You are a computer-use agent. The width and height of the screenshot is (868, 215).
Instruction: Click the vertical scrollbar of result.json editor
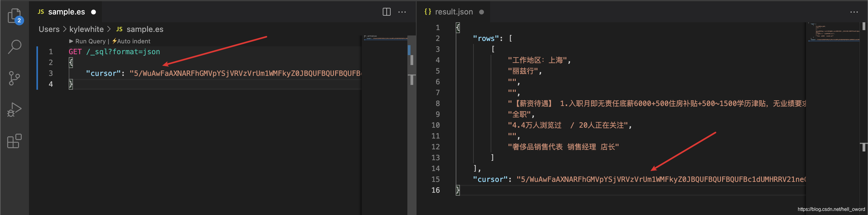(x=863, y=118)
